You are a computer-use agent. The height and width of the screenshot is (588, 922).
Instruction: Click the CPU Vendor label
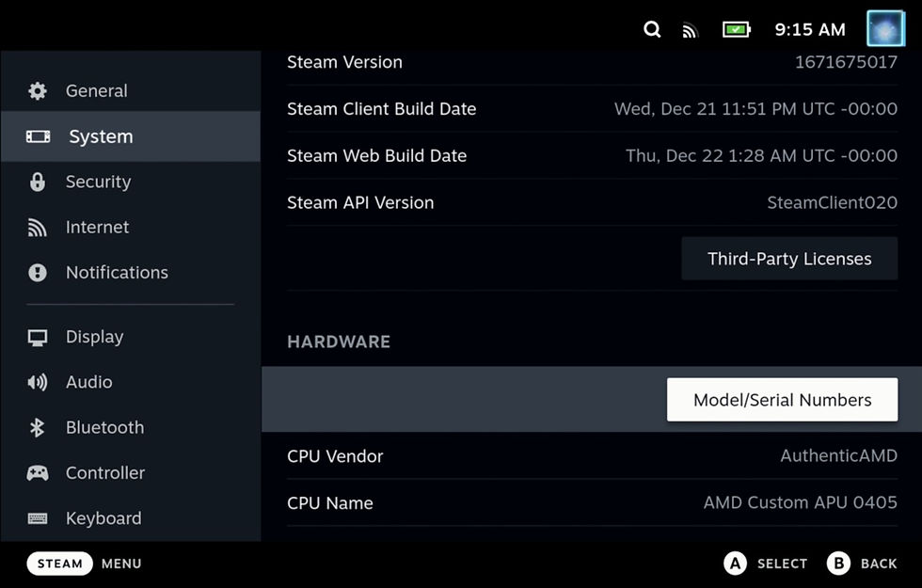(x=335, y=456)
